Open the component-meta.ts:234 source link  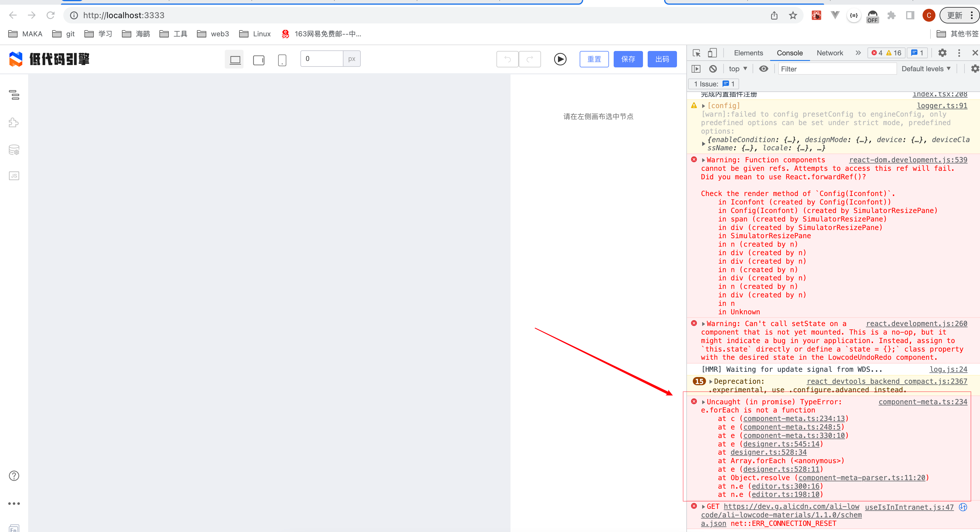923,402
